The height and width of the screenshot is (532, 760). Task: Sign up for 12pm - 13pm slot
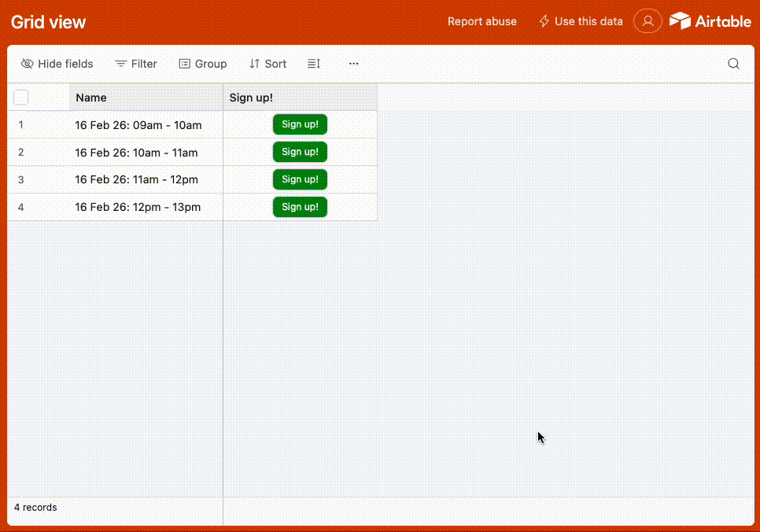300,207
